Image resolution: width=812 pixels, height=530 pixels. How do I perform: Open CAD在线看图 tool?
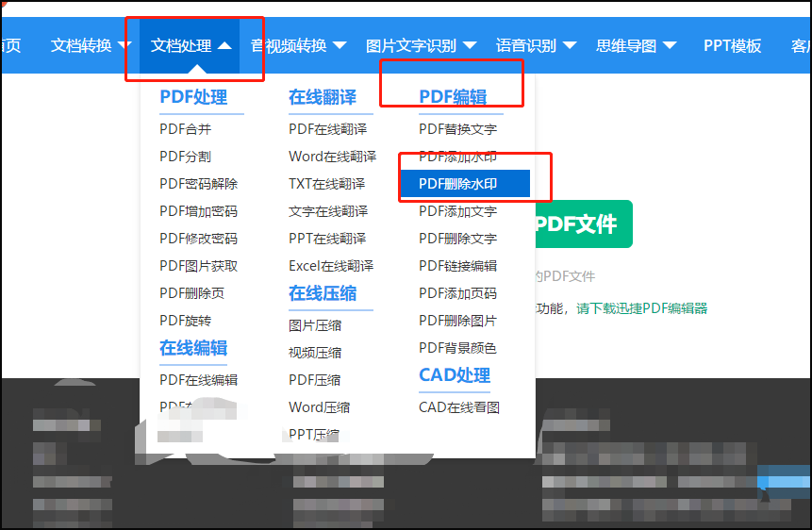(x=459, y=407)
